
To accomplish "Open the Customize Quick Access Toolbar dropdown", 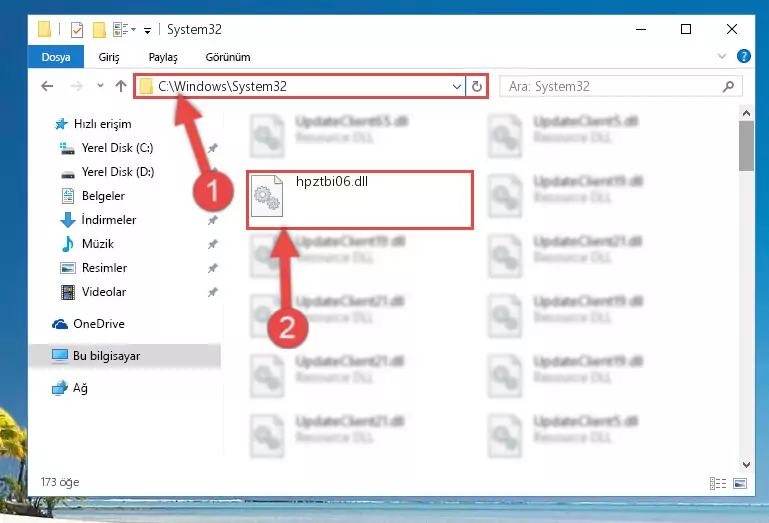I will coord(147,31).
